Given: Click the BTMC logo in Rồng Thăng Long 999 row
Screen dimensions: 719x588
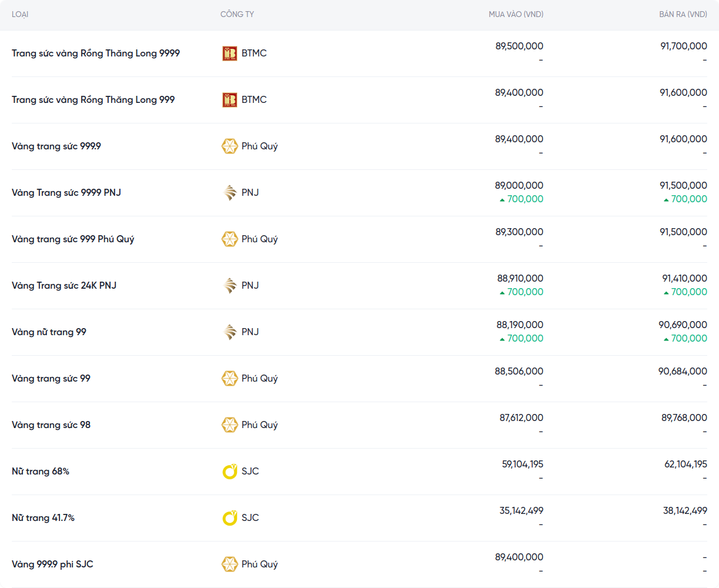Looking at the screenshot, I should click(x=229, y=100).
